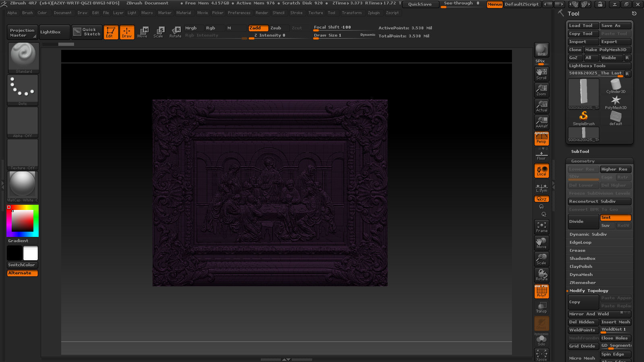Select Rotate mode in top shelf
Viewport: 644px width, 362px height.
tap(175, 32)
